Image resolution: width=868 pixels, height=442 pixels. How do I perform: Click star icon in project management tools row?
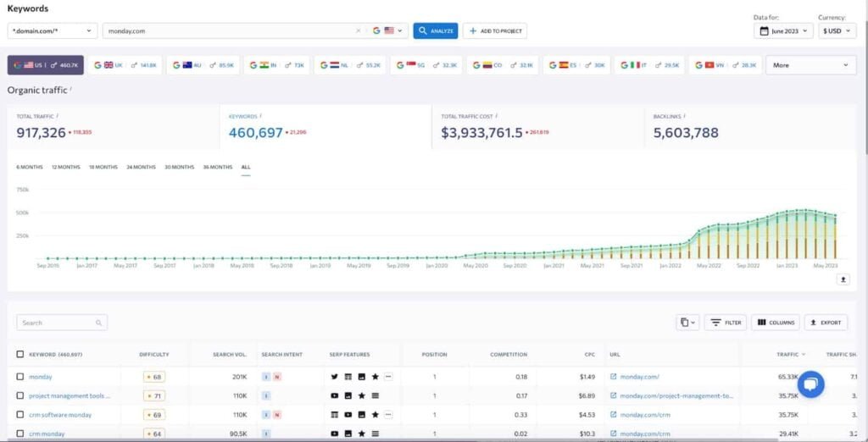click(361, 395)
